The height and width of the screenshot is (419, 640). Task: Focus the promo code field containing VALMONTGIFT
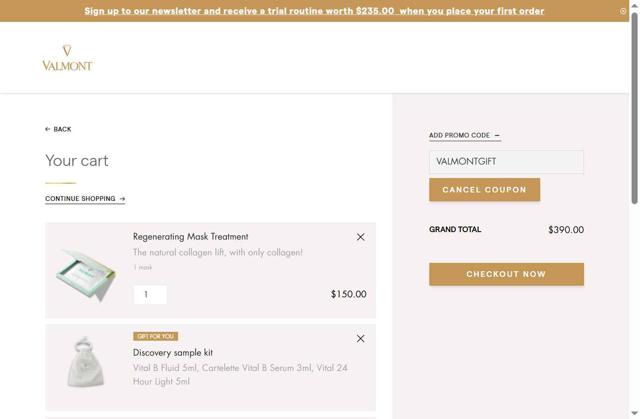click(x=506, y=162)
